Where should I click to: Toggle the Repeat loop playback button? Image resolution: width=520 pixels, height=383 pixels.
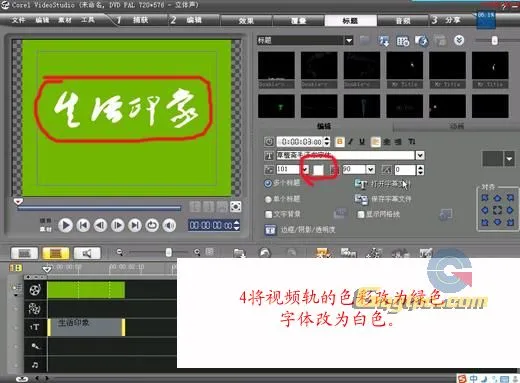pyautogui.click(x=152, y=226)
